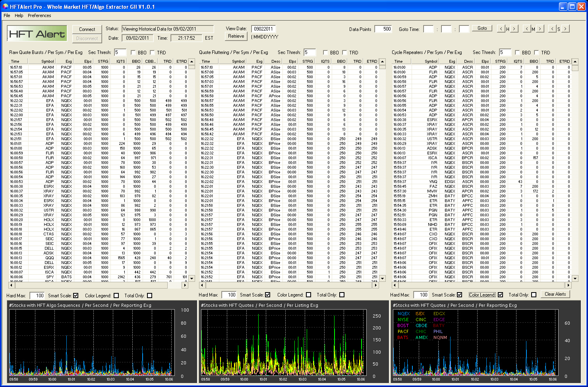Click the NQEX legend entry in chart
Image resolution: width=588 pixels, height=387 pixels.
[x=403, y=314]
